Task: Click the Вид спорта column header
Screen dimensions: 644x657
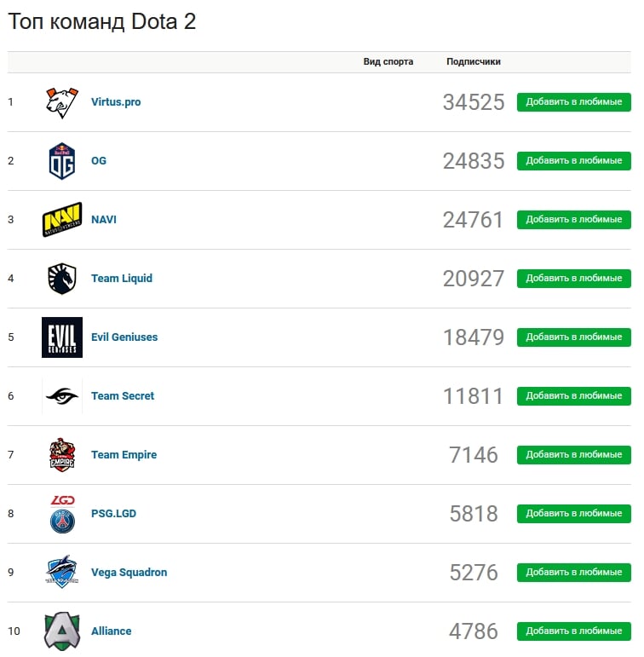Action: [388, 61]
